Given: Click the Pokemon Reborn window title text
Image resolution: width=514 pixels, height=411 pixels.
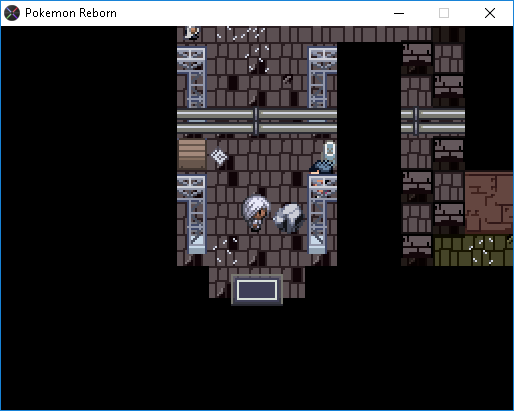Looking at the screenshot, I should pos(71,13).
